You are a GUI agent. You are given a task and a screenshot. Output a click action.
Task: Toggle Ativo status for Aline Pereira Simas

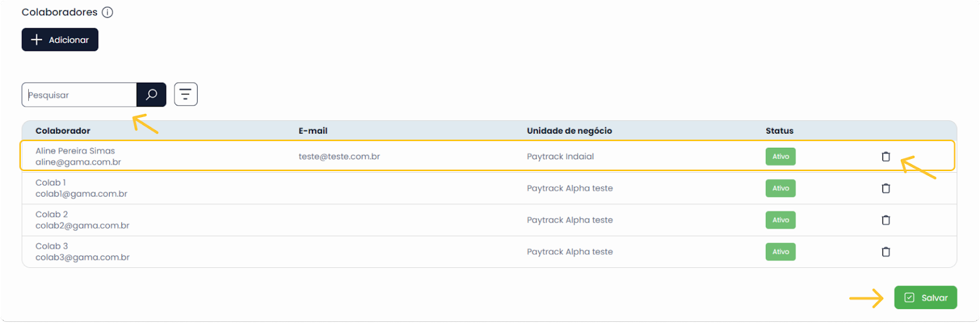pos(780,156)
